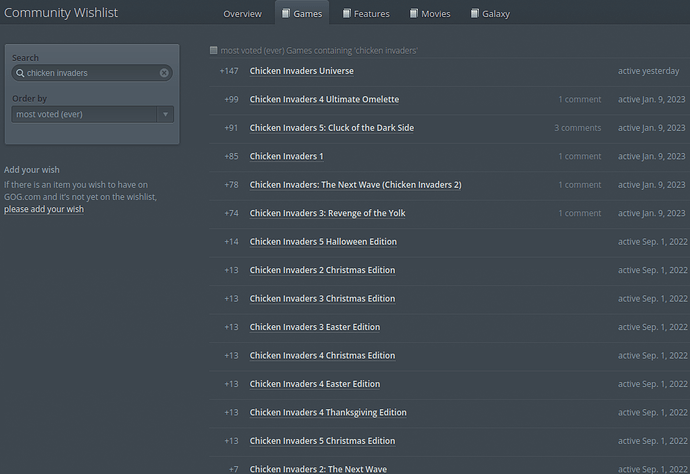690x474 pixels.
Task: Select the 'most voted (ever)' combo box
Action: [92, 114]
